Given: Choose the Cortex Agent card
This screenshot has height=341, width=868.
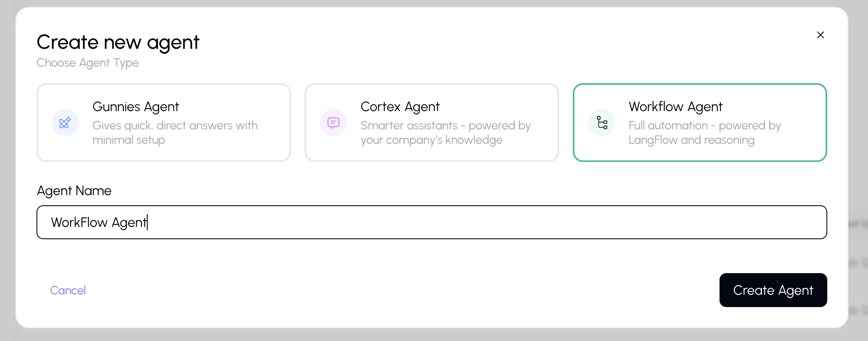Looking at the screenshot, I should 431,123.
